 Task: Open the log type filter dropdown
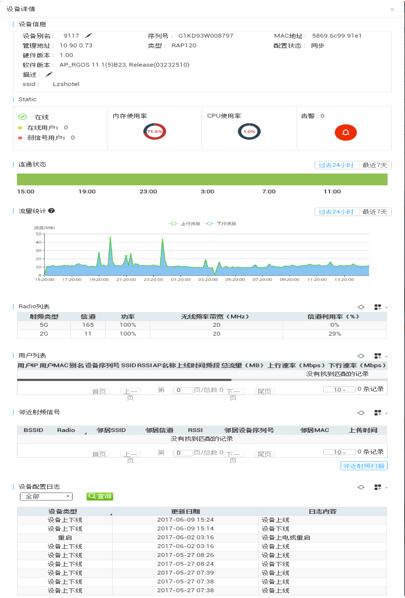pyautogui.click(x=46, y=497)
